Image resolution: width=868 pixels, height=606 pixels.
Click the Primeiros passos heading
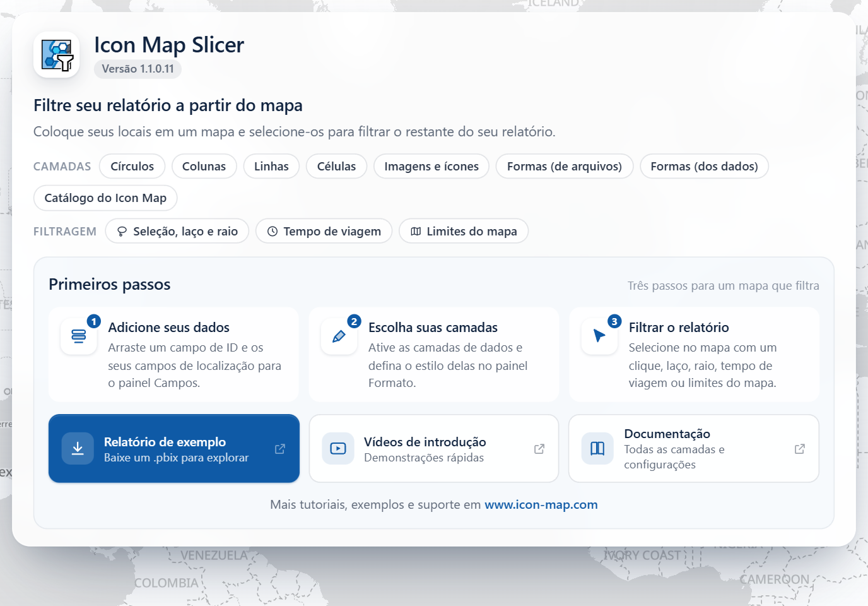click(x=110, y=285)
